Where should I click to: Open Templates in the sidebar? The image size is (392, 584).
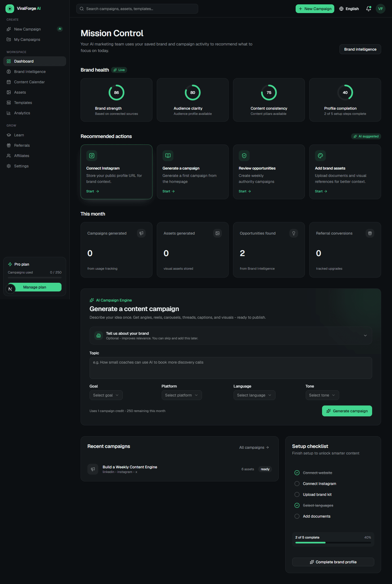point(35,103)
